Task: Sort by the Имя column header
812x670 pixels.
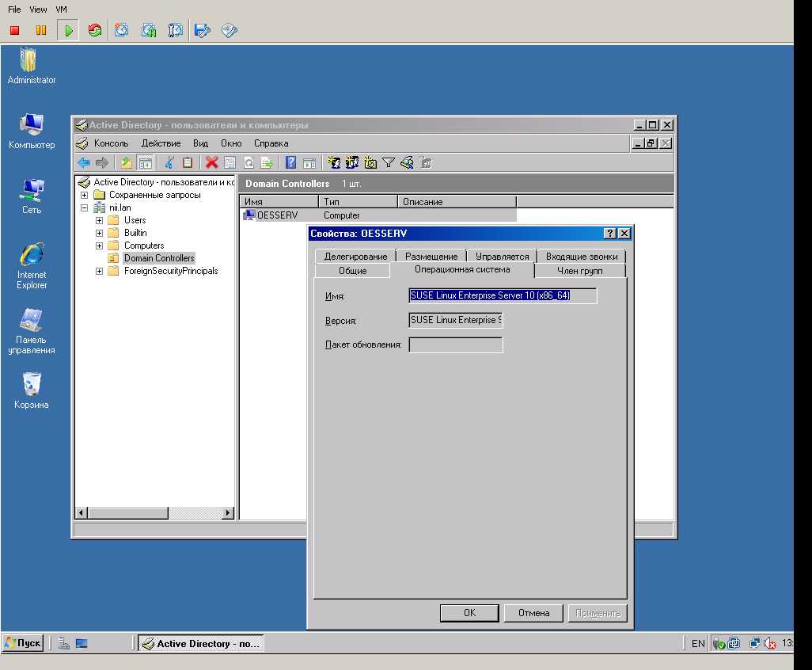Action: tap(279, 202)
